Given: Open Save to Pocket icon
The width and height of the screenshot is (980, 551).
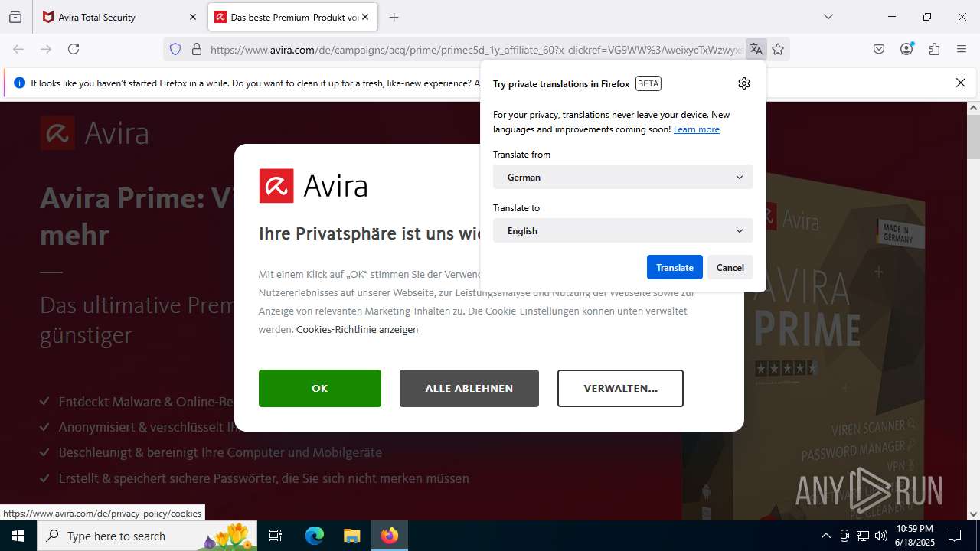Looking at the screenshot, I should point(879,49).
